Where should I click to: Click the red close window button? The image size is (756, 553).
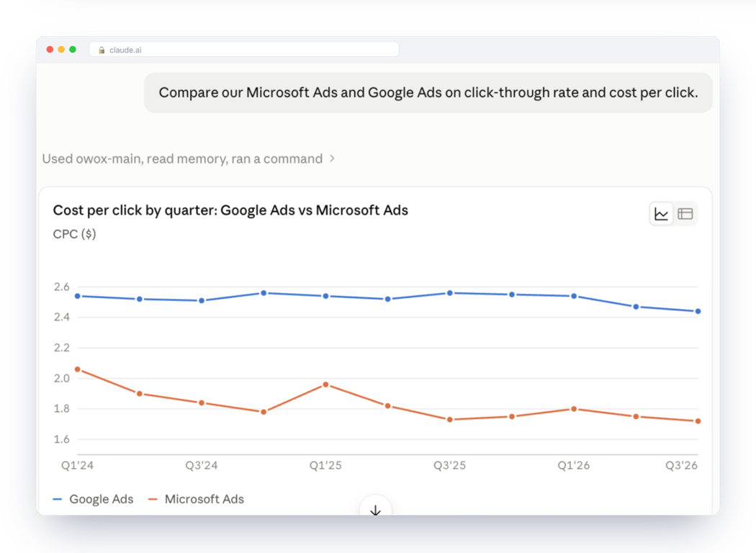point(50,50)
